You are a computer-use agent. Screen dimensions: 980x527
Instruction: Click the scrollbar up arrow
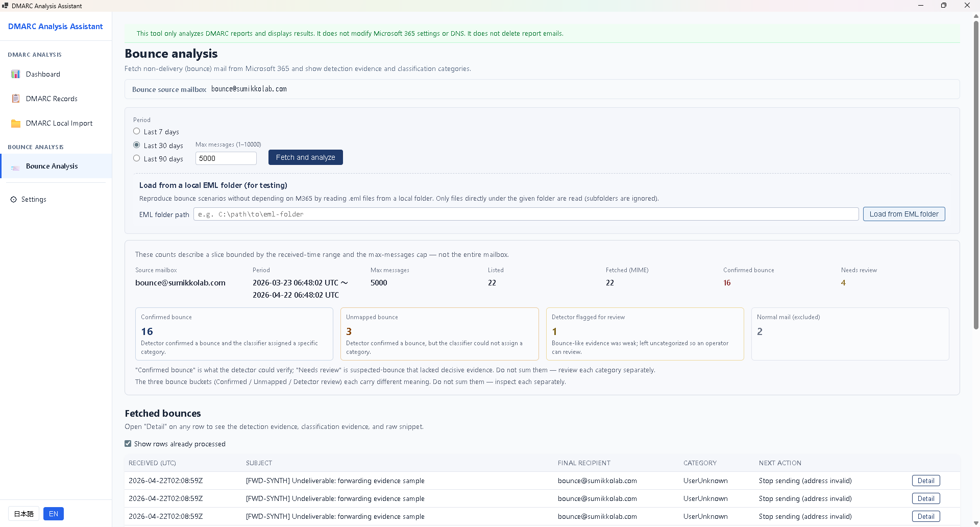coord(976,15)
